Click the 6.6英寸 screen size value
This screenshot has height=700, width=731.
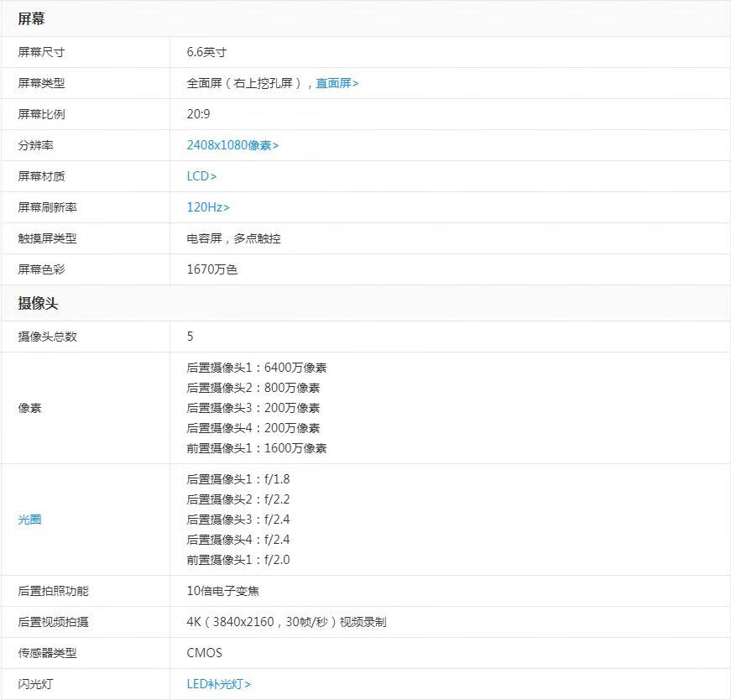[206, 52]
